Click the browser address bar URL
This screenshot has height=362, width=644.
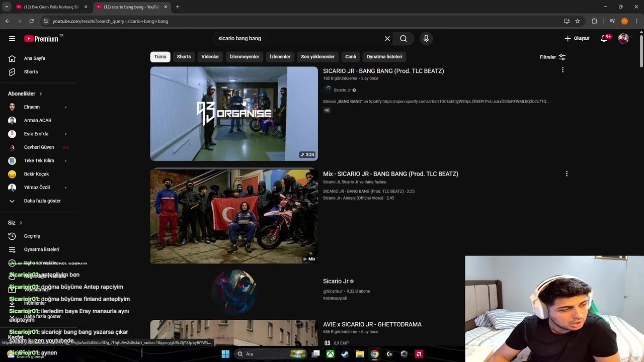click(x=110, y=21)
